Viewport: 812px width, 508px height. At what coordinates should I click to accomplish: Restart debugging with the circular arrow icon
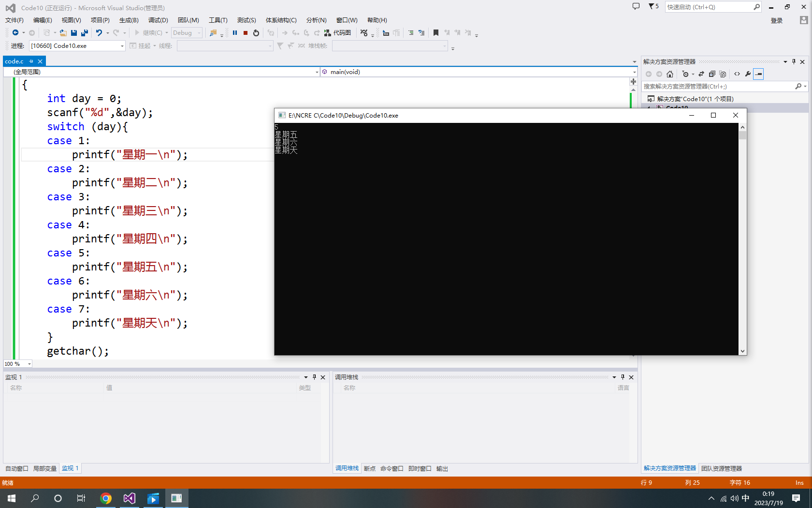click(x=256, y=32)
